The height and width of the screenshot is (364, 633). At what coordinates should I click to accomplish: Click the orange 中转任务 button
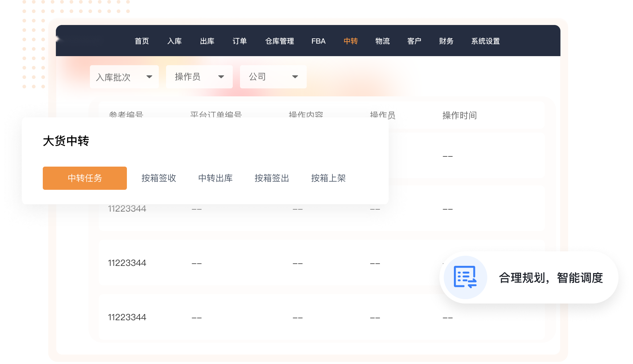click(85, 178)
